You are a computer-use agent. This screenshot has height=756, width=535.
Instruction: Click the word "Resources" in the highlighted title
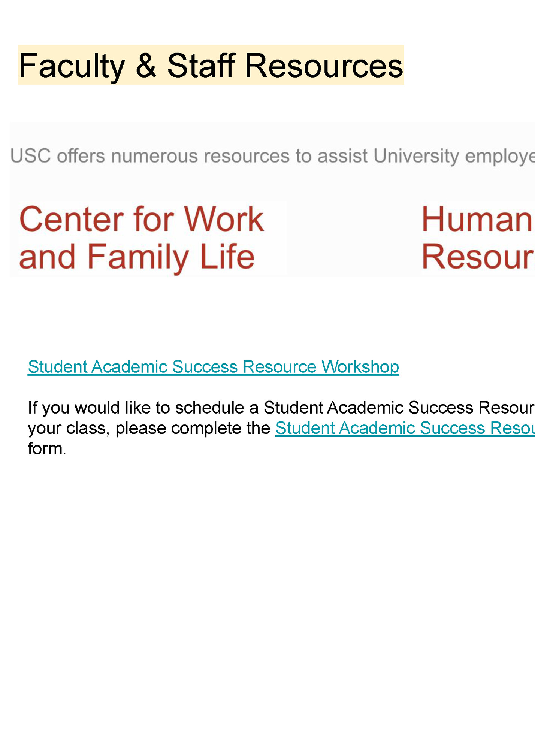coord(324,66)
